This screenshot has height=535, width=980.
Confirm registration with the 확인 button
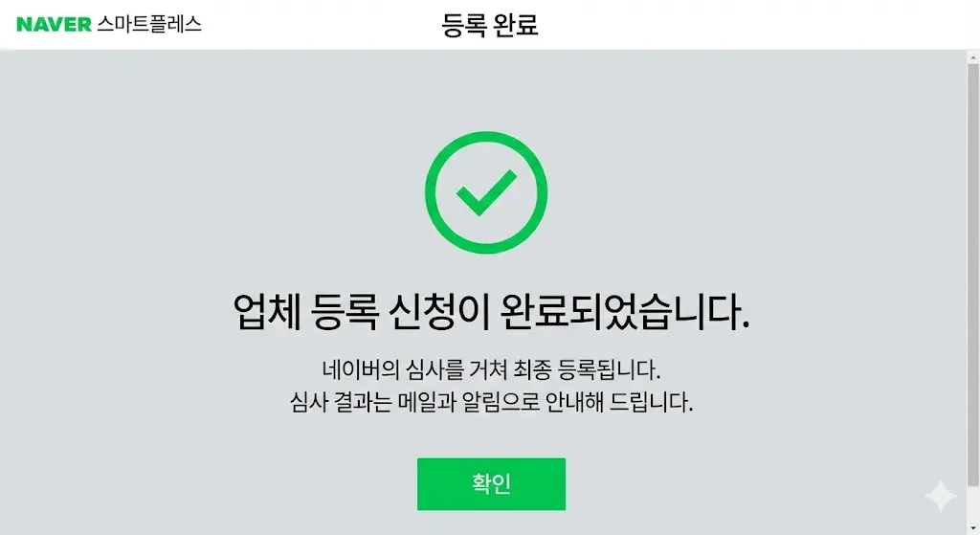tap(491, 483)
